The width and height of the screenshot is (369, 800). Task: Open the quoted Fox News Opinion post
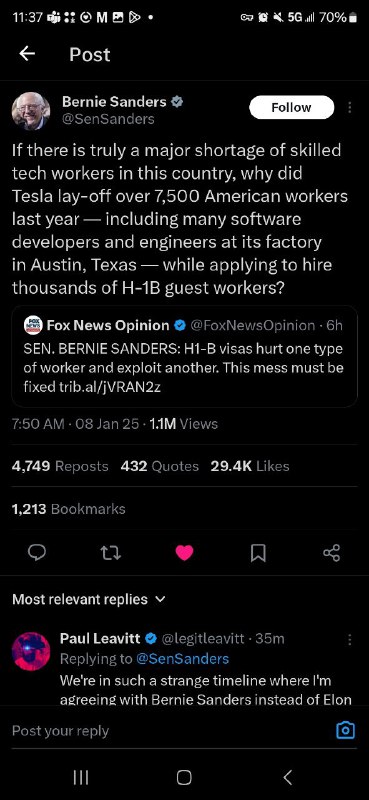click(184, 356)
